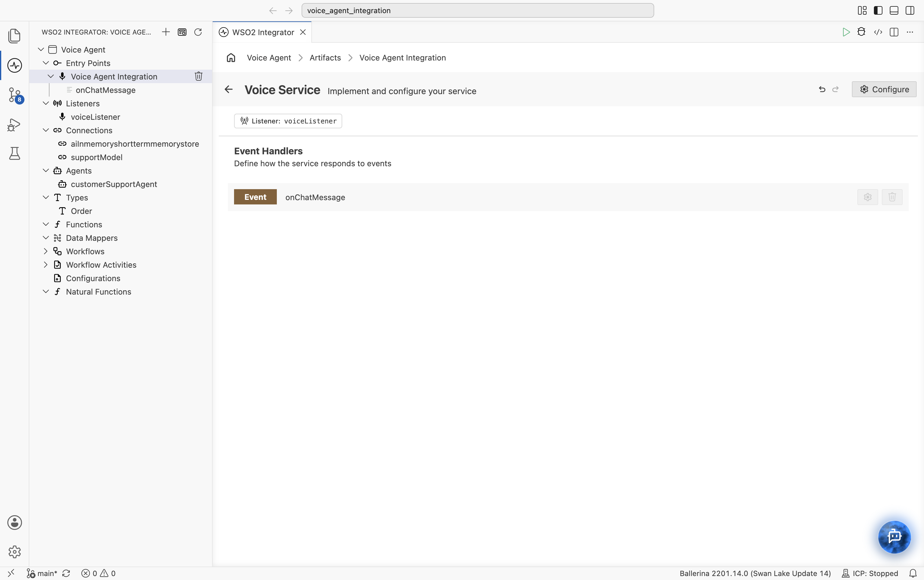Viewport: 924px width, 580px height.
Task: Delete Voice Agent Integration with trash icon in tree
Action: [x=198, y=76]
